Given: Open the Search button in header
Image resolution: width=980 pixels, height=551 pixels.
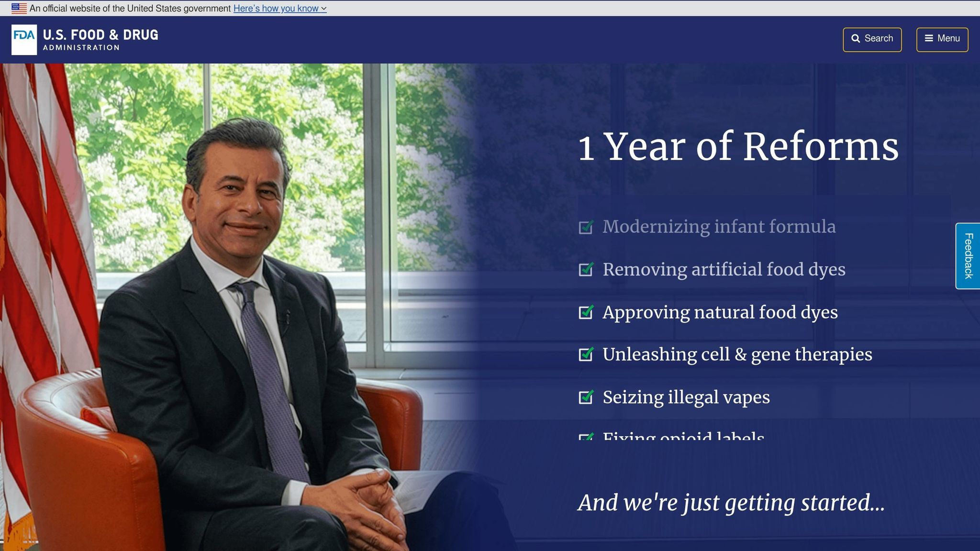Looking at the screenshot, I should point(872,39).
